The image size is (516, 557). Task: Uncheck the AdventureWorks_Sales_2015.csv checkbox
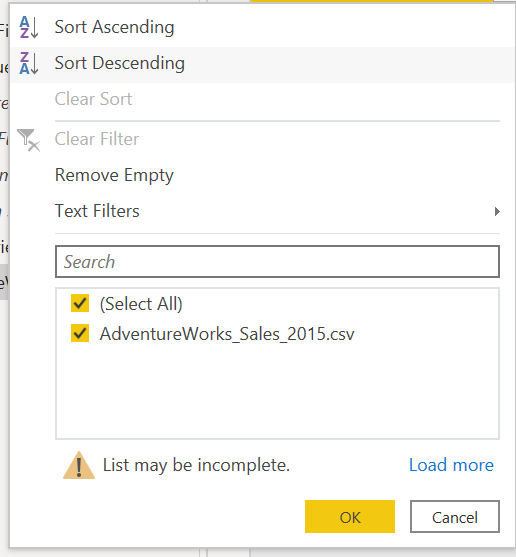coord(80,333)
